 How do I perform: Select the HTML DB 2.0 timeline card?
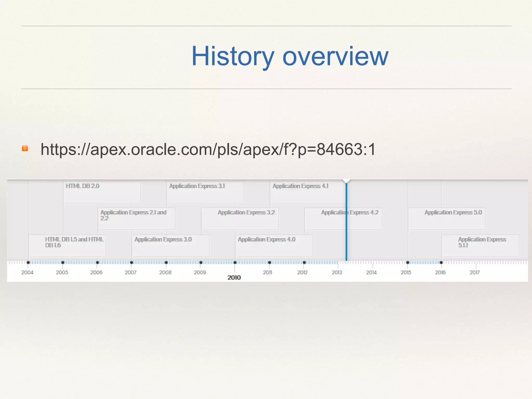[102, 192]
